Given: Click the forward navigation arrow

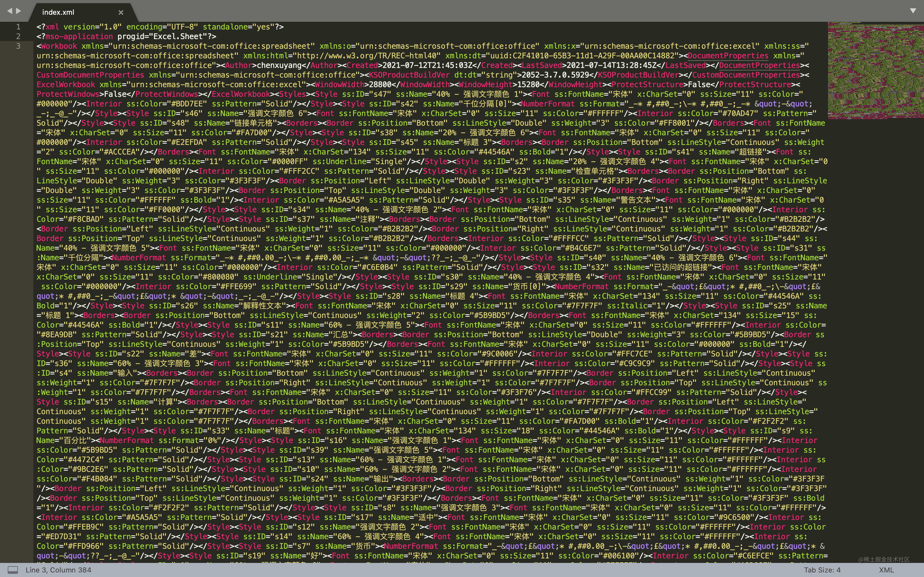Looking at the screenshot, I should click(18, 11).
